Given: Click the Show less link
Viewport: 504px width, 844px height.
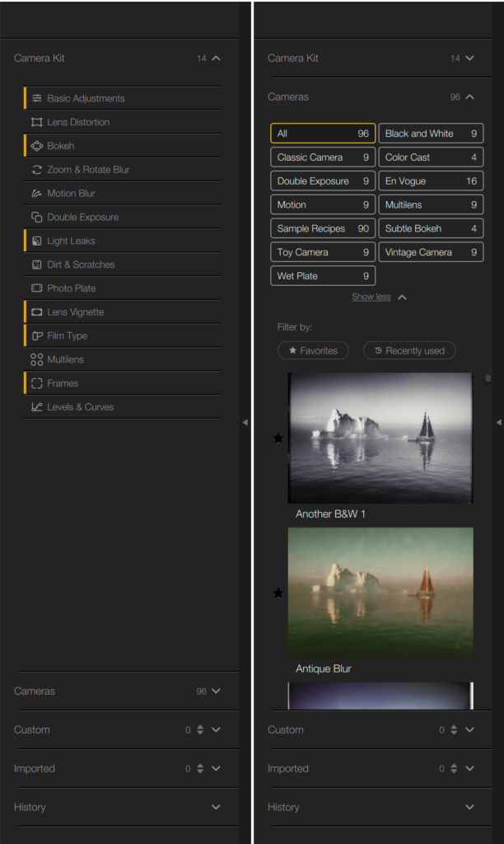Looking at the screenshot, I should point(371,297).
